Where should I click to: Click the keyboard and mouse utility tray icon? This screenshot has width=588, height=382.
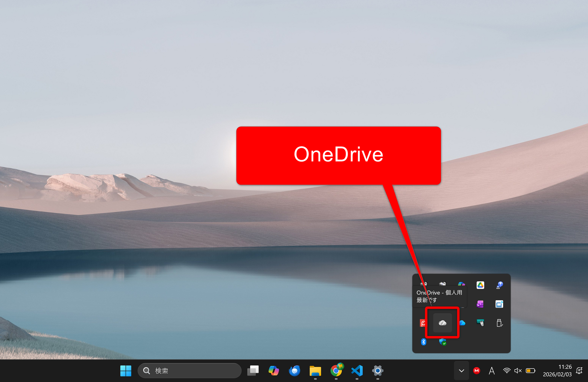(x=480, y=323)
